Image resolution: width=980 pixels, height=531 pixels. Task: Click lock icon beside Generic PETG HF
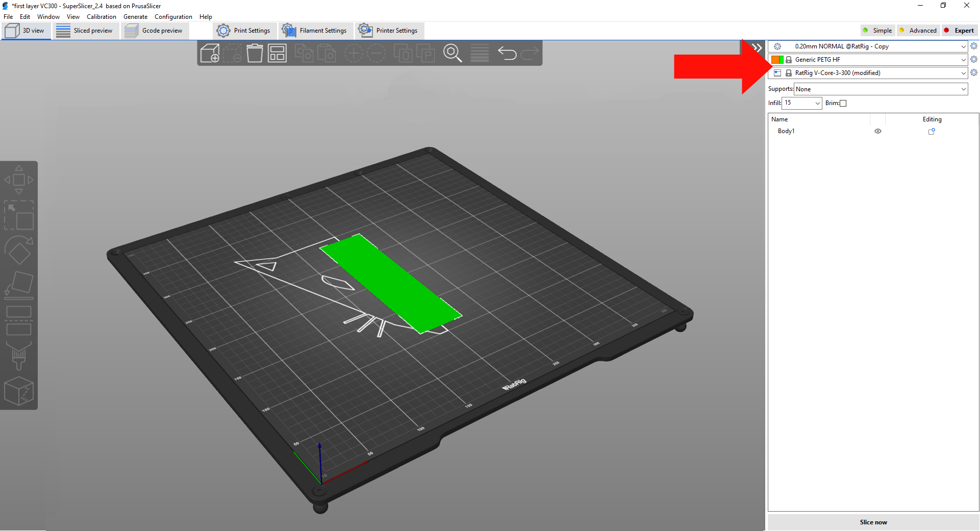(x=789, y=60)
